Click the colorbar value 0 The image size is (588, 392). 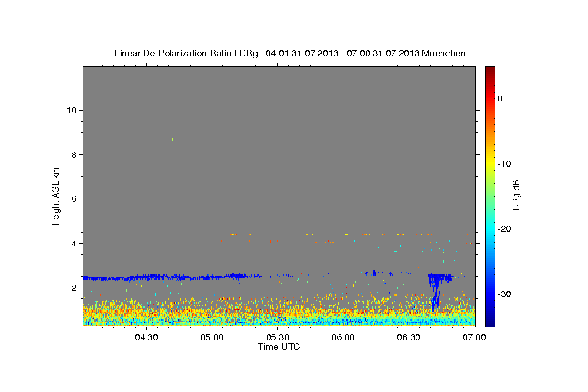click(x=500, y=98)
